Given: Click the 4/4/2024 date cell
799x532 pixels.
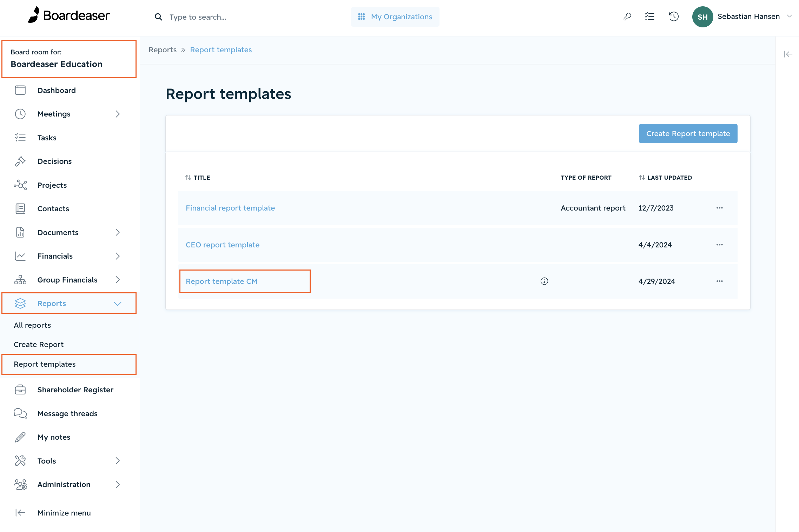Looking at the screenshot, I should point(655,245).
